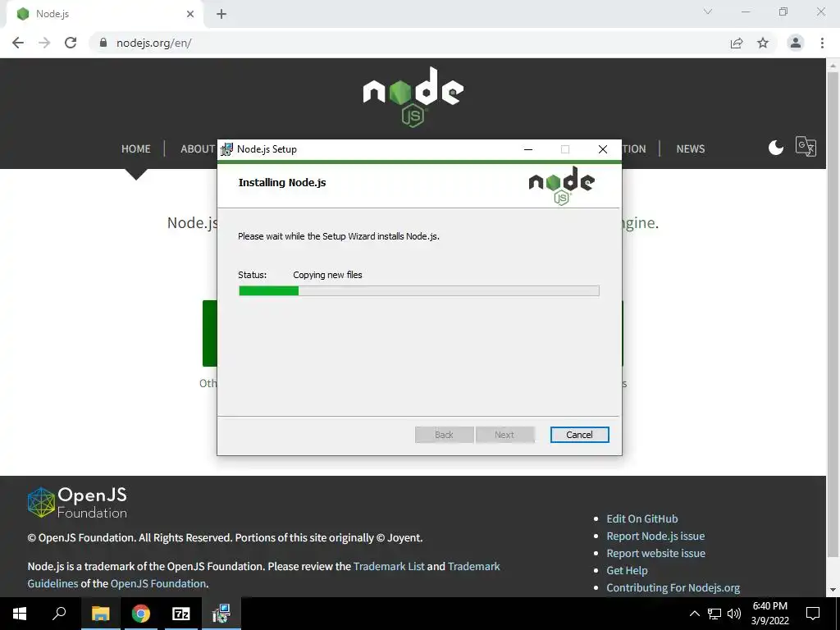840x630 pixels.
Task: Reload the nodejs.org page
Action: [x=71, y=43]
